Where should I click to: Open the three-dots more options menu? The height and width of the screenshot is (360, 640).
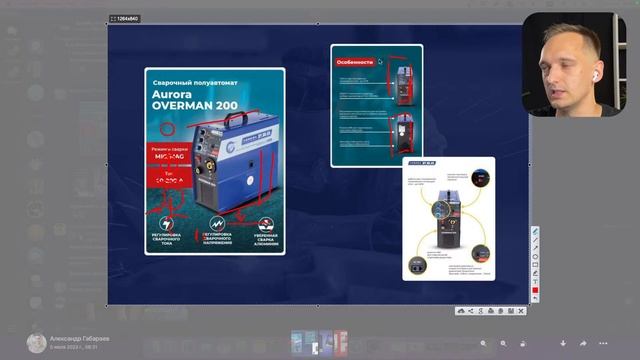[x=603, y=344]
